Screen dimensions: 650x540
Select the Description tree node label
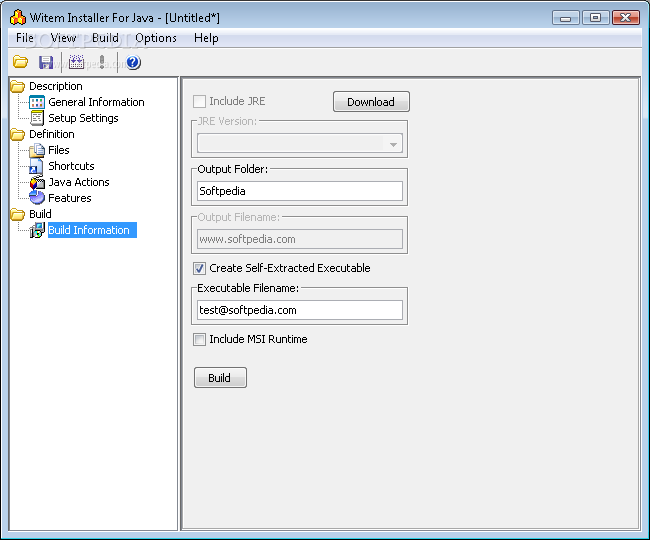pyautogui.click(x=56, y=86)
